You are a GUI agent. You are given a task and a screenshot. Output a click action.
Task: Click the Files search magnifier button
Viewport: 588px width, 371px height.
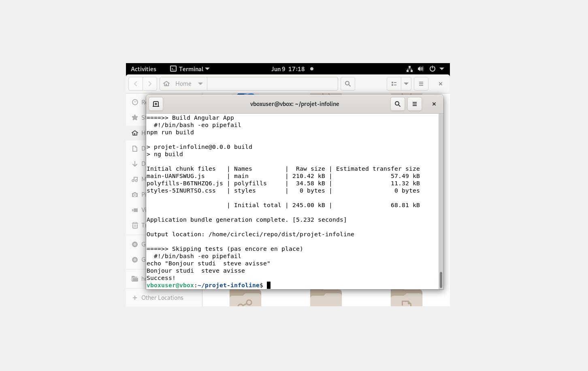[348, 84]
